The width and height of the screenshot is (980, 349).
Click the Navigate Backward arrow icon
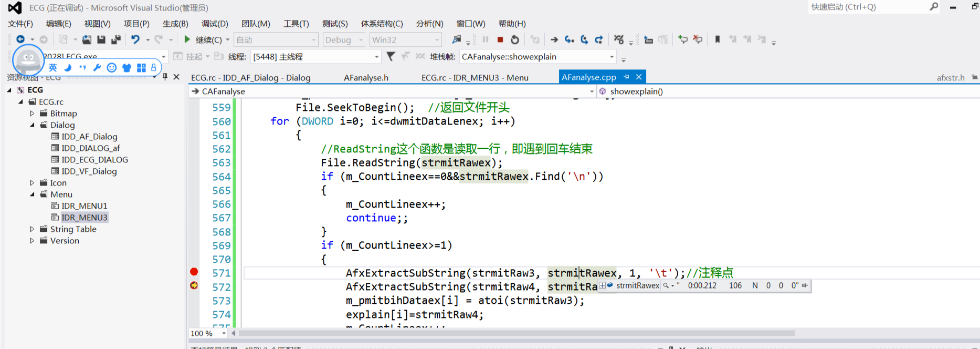point(20,39)
